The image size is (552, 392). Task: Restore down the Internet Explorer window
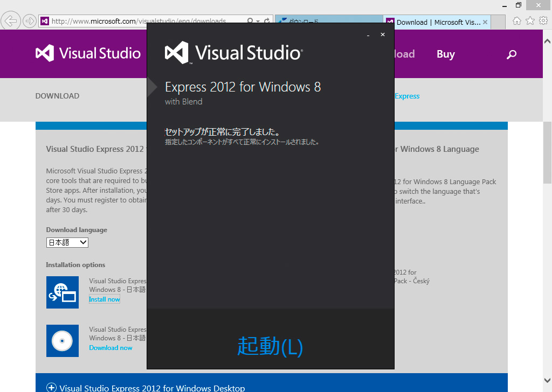click(518, 5)
